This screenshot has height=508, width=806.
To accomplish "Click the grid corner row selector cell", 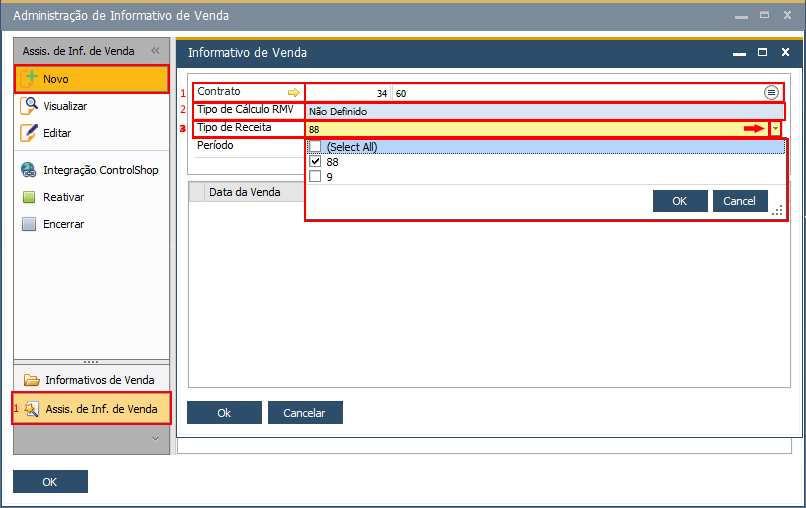I will (x=197, y=192).
